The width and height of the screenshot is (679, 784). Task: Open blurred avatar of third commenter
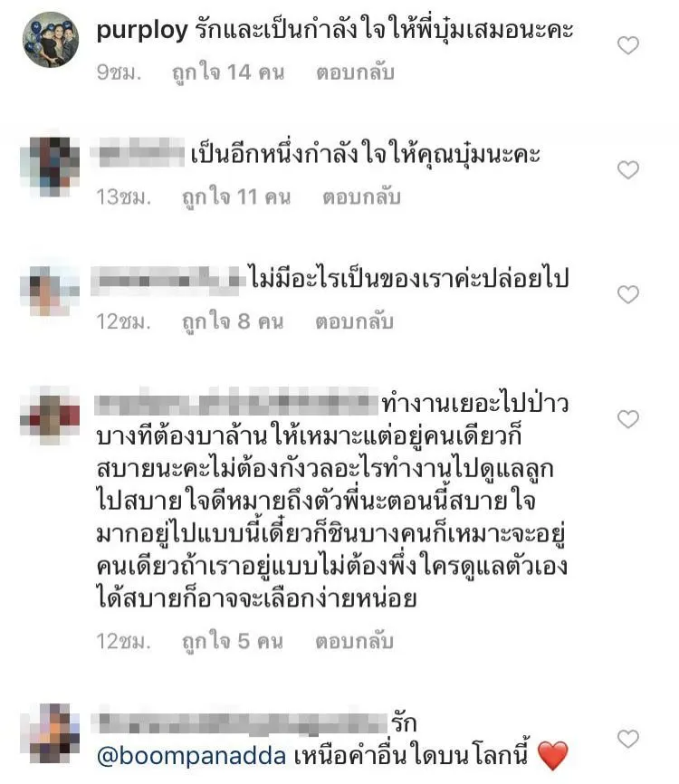[x=50, y=290]
